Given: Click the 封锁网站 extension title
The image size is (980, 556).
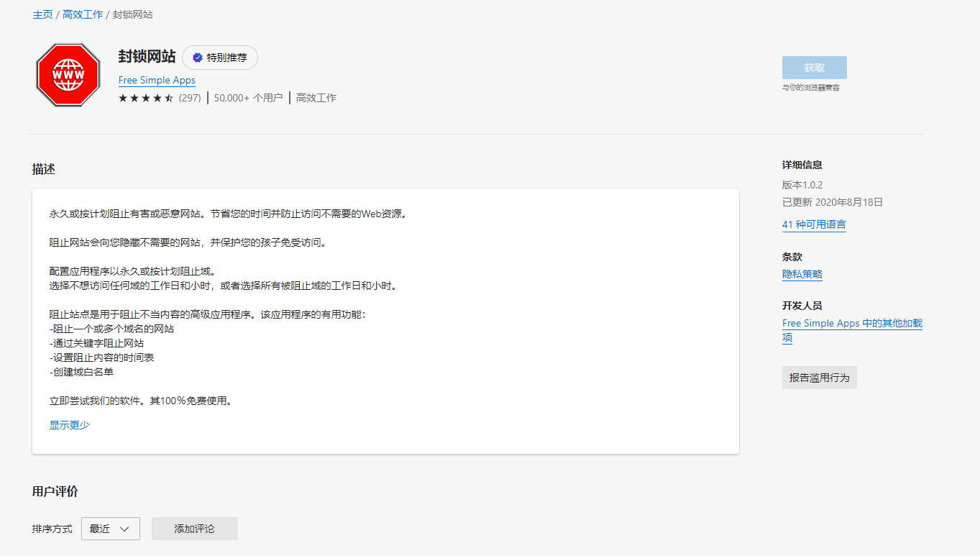Looking at the screenshot, I should pos(147,57).
